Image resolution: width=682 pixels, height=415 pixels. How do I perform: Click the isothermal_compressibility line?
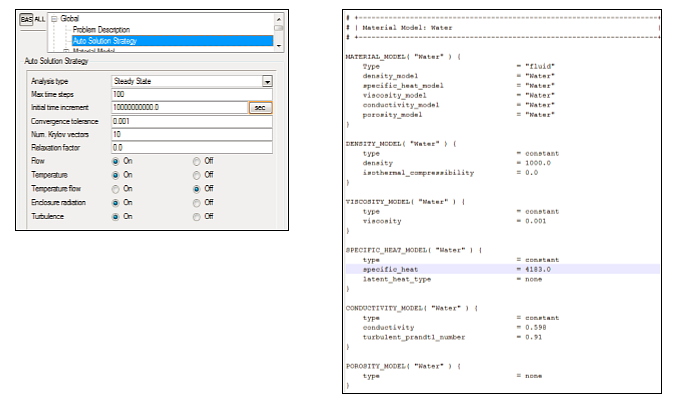451,173
